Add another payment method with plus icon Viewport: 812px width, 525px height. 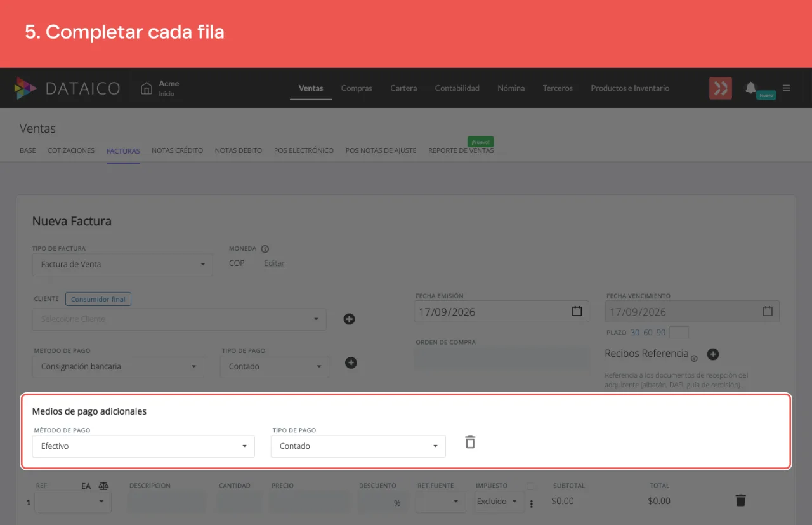coord(351,362)
